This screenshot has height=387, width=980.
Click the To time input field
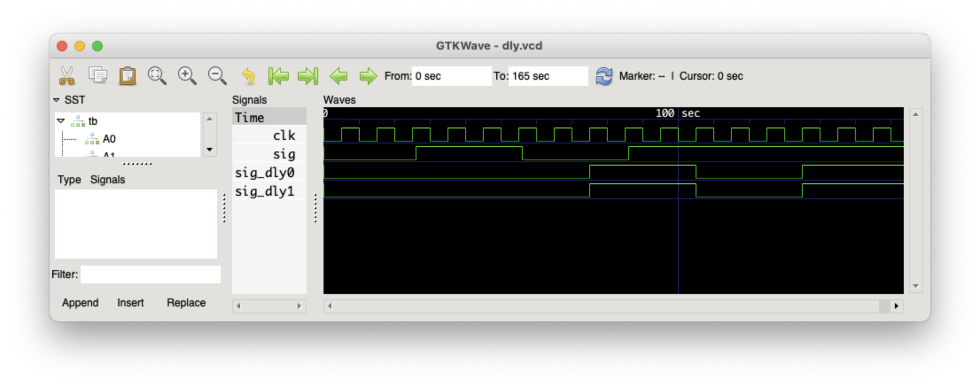(548, 76)
